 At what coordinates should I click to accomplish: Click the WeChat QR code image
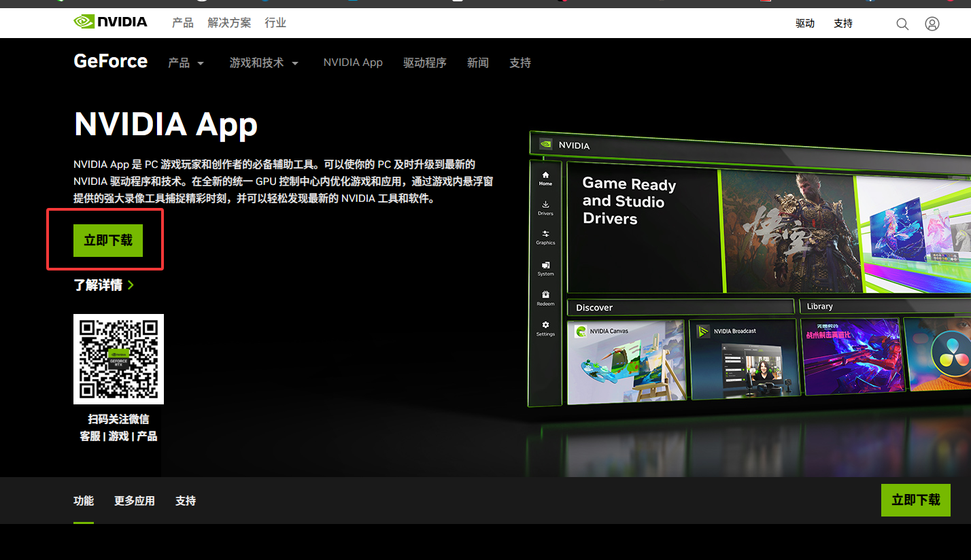[x=118, y=359]
